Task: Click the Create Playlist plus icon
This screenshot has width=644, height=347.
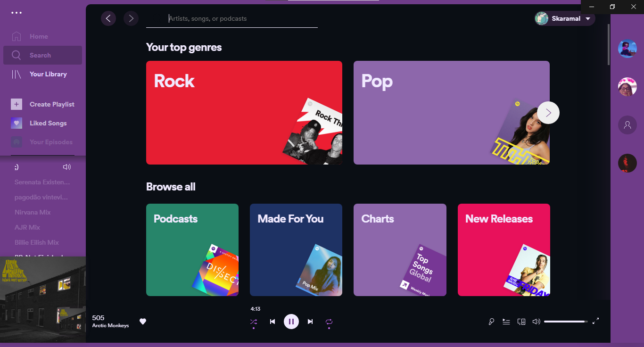Action: pyautogui.click(x=17, y=104)
